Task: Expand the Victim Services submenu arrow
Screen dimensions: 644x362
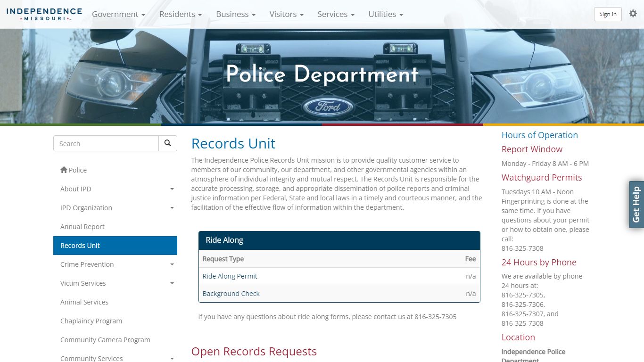Action: pyautogui.click(x=172, y=283)
